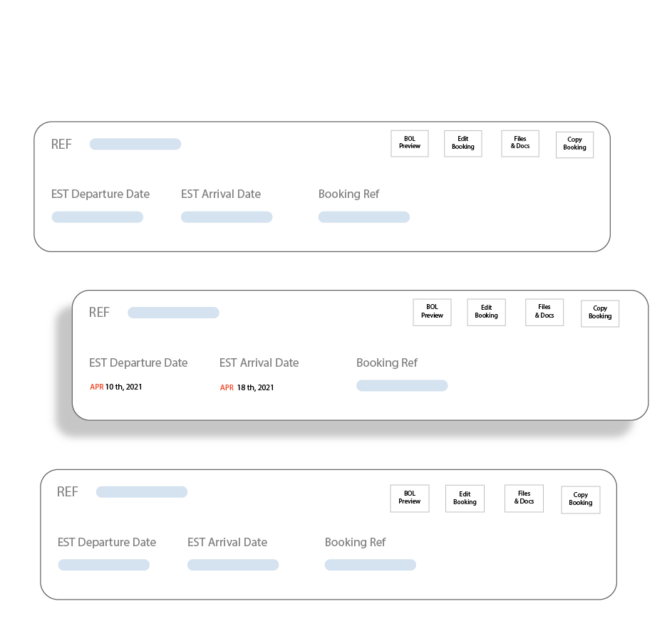Viewport: 672px width, 621px height.
Task: Select the APR 18th, 2021 arrival date
Action: pyautogui.click(x=247, y=387)
